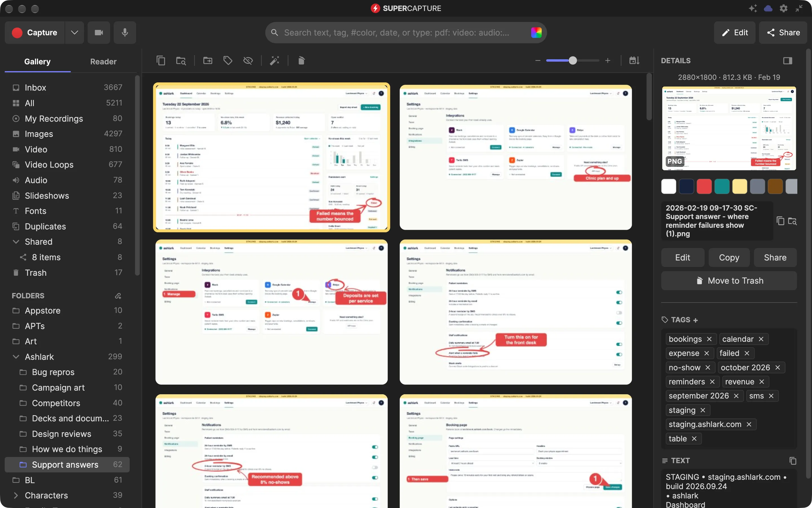Add a new tag with plus

coord(696,320)
